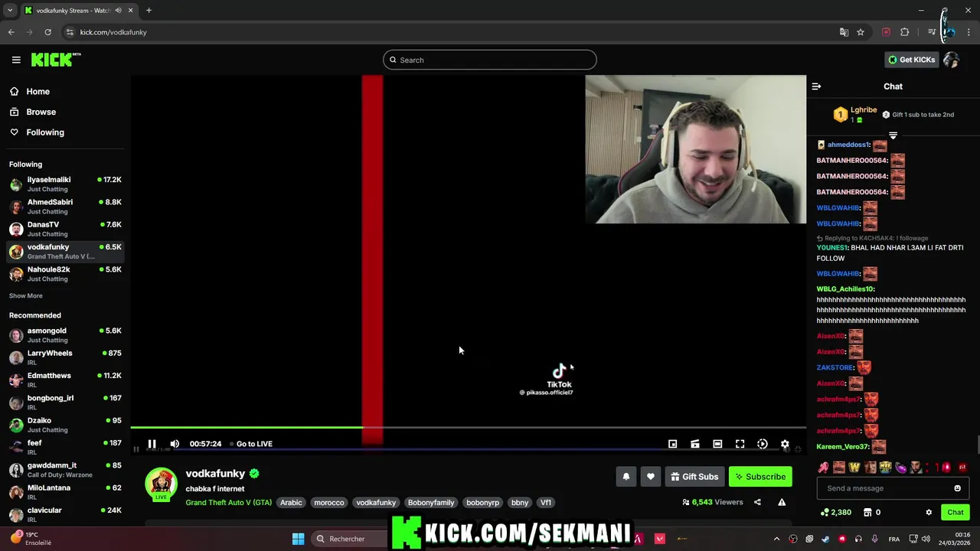
Task: Toggle notification bell for vodkafunky
Action: 626,477
